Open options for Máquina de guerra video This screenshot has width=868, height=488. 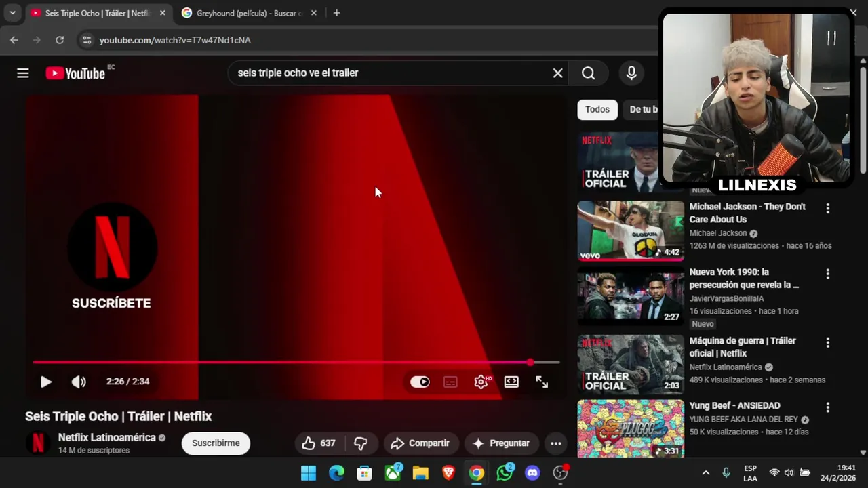coord(827,343)
